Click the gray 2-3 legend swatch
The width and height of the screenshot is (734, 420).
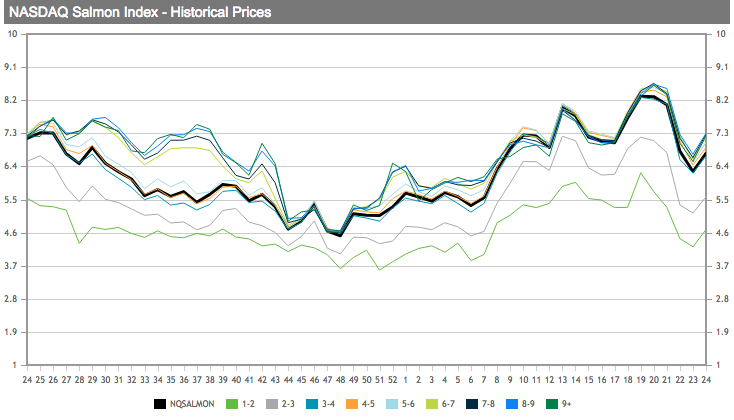[272, 404]
